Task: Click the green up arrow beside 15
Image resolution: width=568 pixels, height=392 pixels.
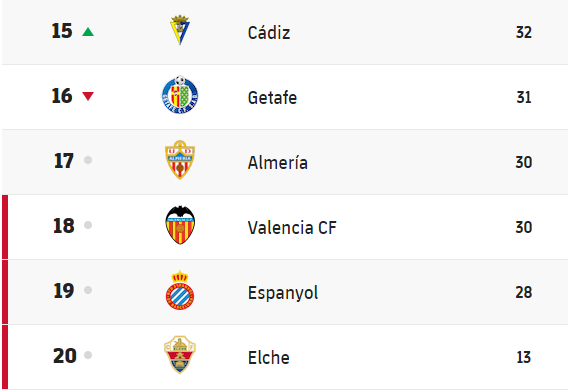Action: coord(88,32)
